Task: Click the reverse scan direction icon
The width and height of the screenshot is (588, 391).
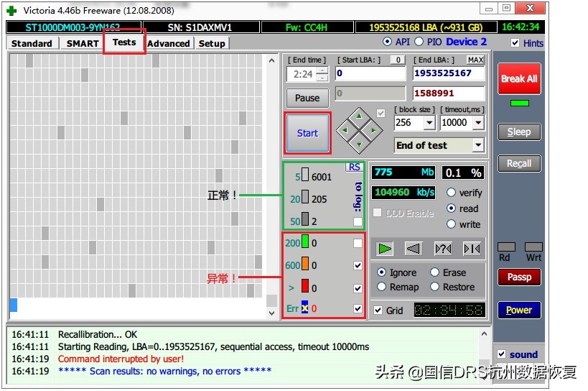Action: (x=414, y=249)
